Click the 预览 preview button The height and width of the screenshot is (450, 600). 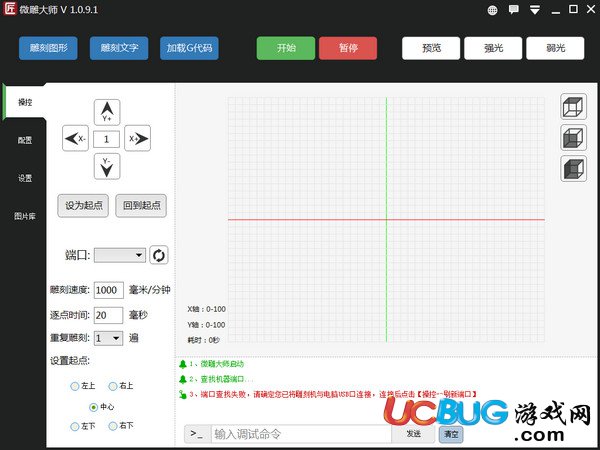431,48
